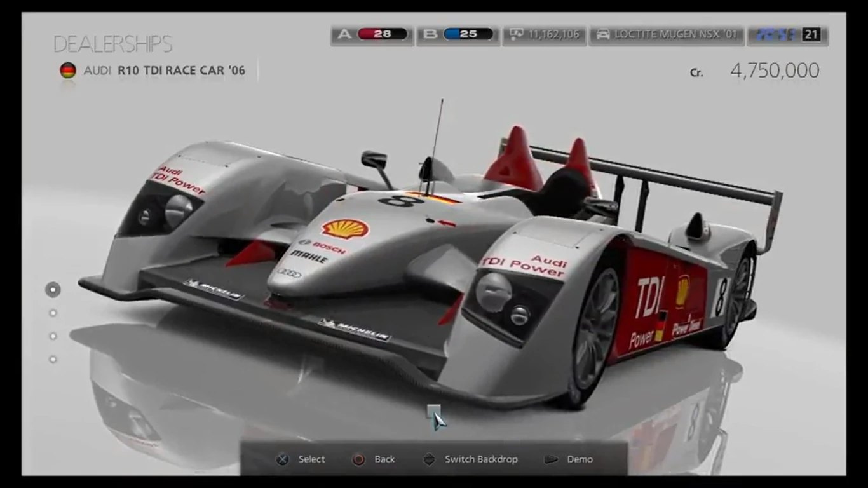Click the A-Spec letter A in the top bar
Viewport: 868px width, 488px height.
click(x=344, y=34)
